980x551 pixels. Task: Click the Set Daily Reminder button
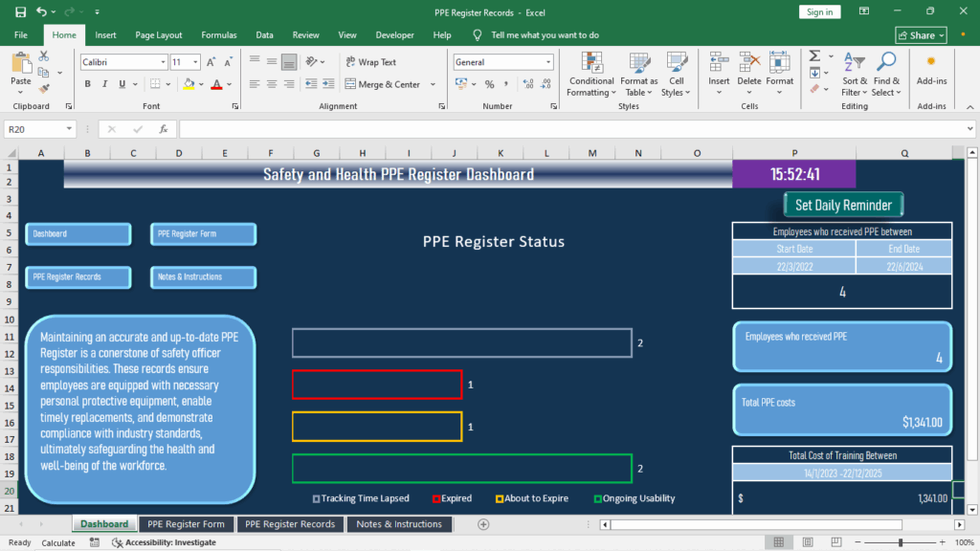[843, 204]
